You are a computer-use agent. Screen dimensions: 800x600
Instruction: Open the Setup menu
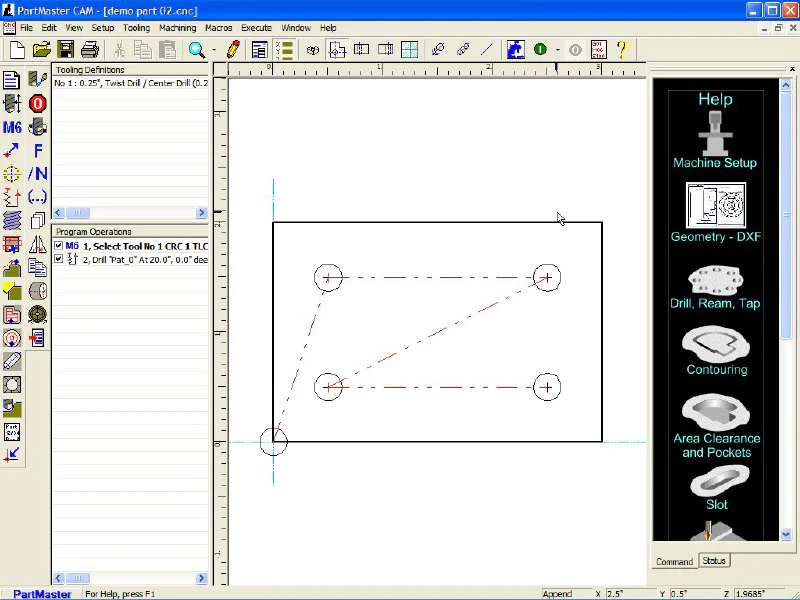(x=103, y=28)
